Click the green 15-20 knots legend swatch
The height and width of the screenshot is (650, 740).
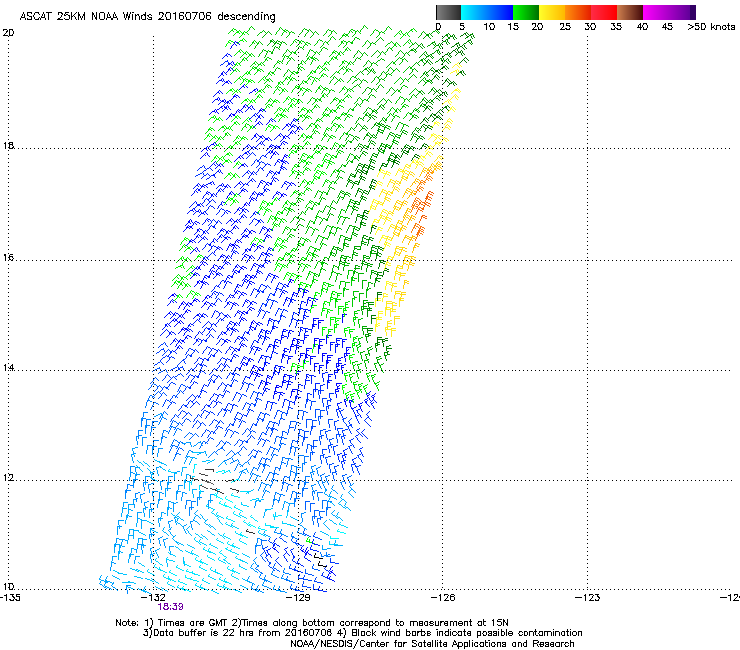(526, 12)
